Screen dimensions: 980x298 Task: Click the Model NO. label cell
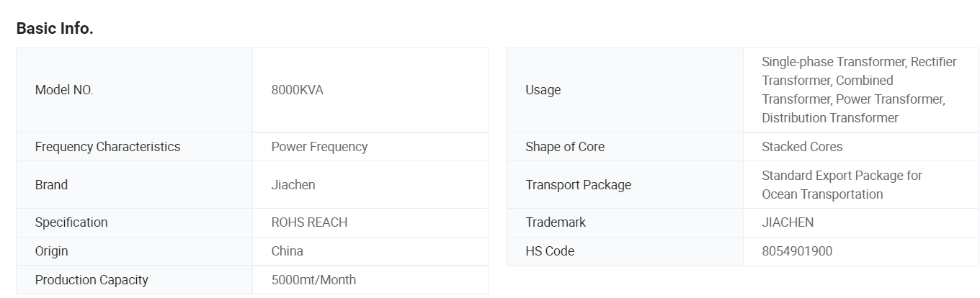pyautogui.click(x=64, y=90)
